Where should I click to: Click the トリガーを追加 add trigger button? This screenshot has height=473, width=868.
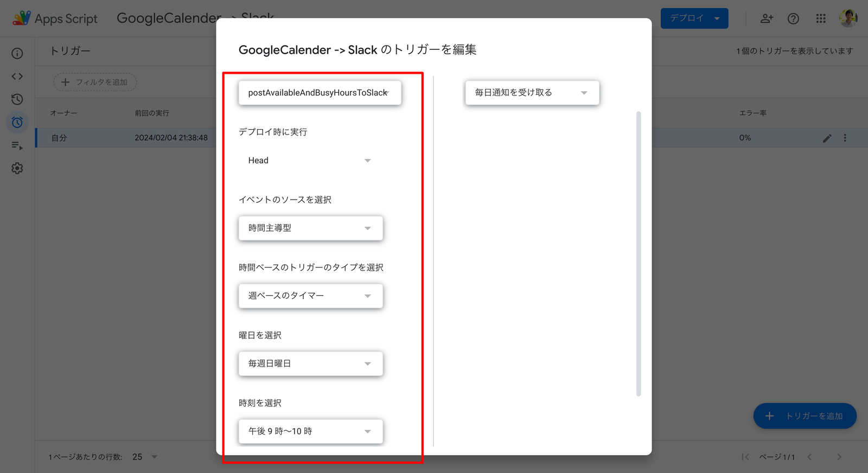(x=805, y=416)
